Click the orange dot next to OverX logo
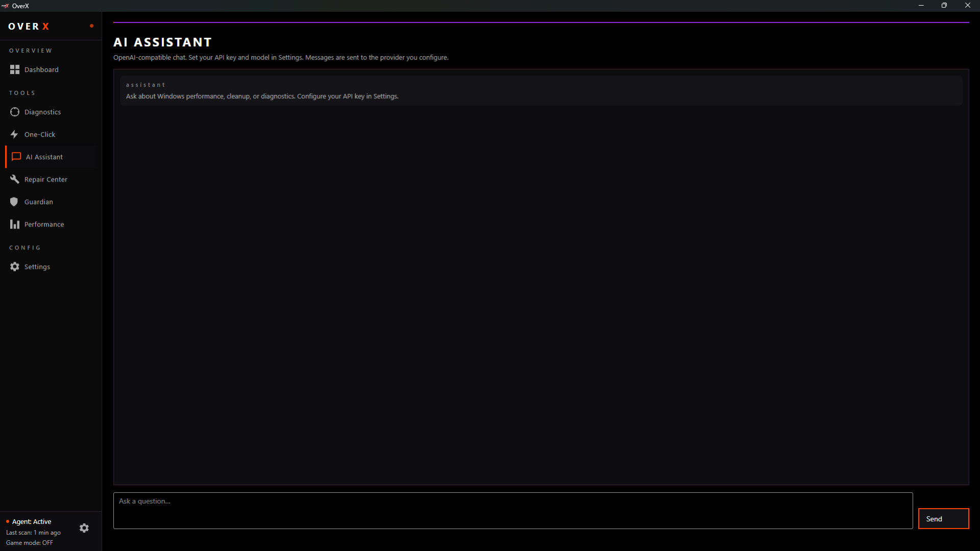Image resolution: width=980 pixels, height=551 pixels. point(91,26)
